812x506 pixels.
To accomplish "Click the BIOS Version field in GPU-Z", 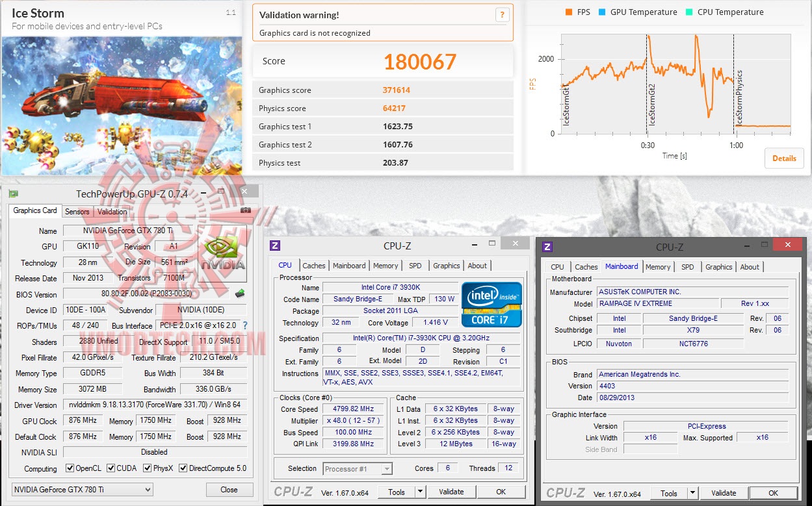I will (x=147, y=294).
